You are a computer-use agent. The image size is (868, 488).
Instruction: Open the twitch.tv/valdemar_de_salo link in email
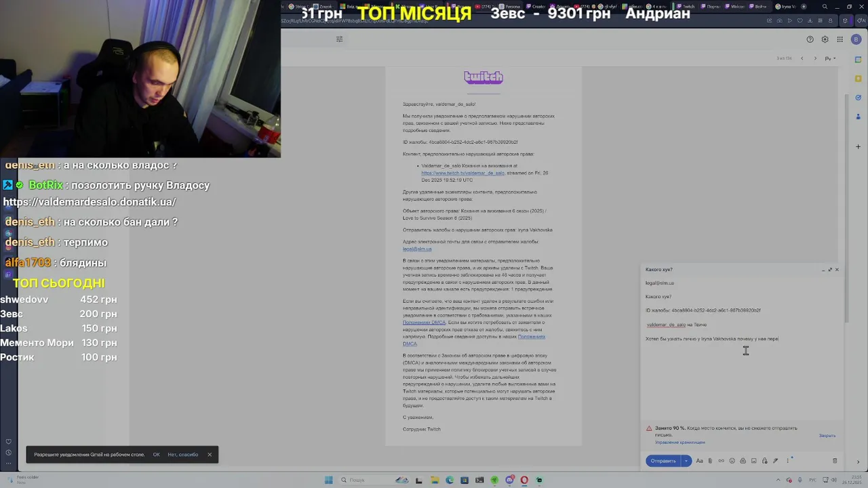pos(462,173)
